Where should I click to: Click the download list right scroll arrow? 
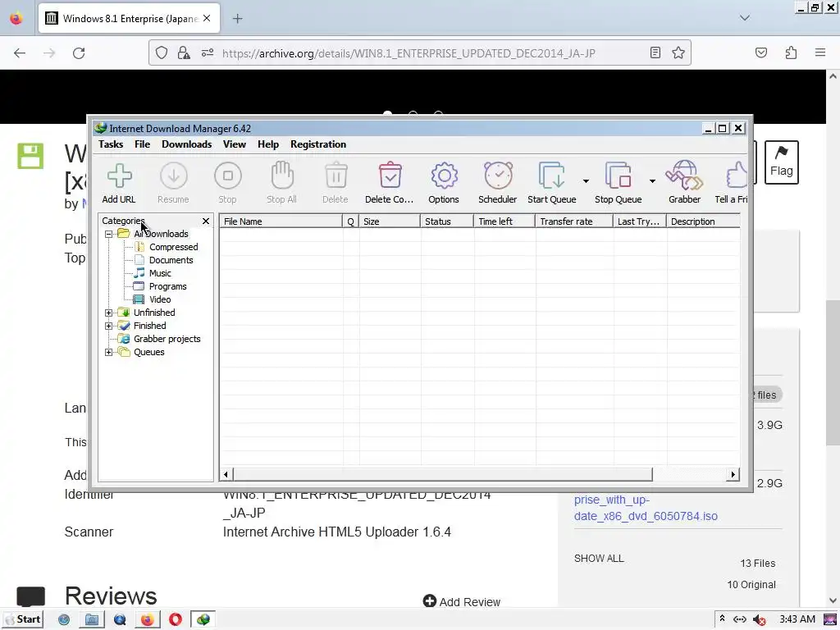coord(733,474)
